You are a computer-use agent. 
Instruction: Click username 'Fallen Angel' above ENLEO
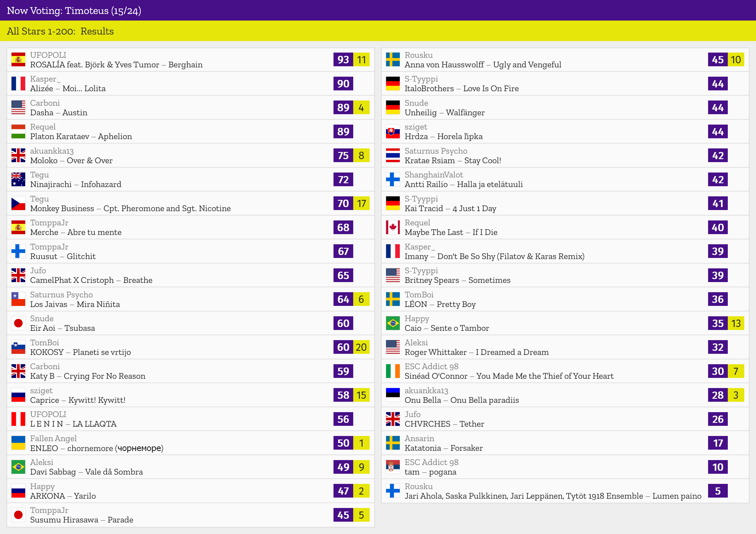pyautogui.click(x=53, y=438)
